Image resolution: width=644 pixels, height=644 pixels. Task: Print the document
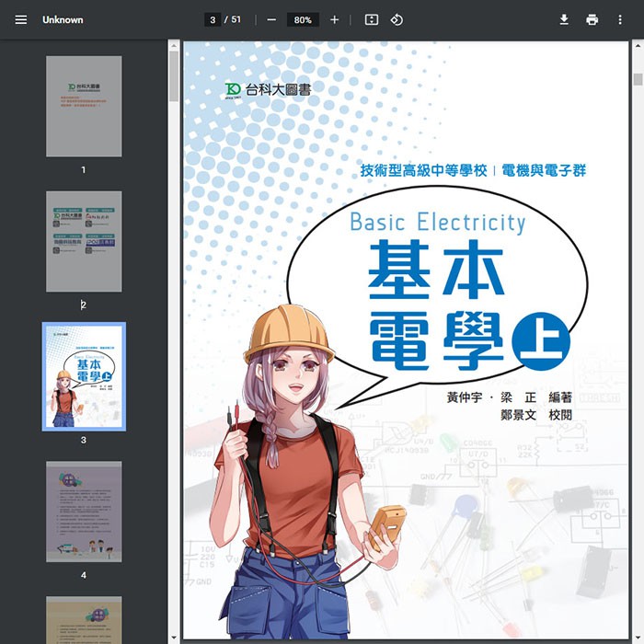(x=592, y=19)
